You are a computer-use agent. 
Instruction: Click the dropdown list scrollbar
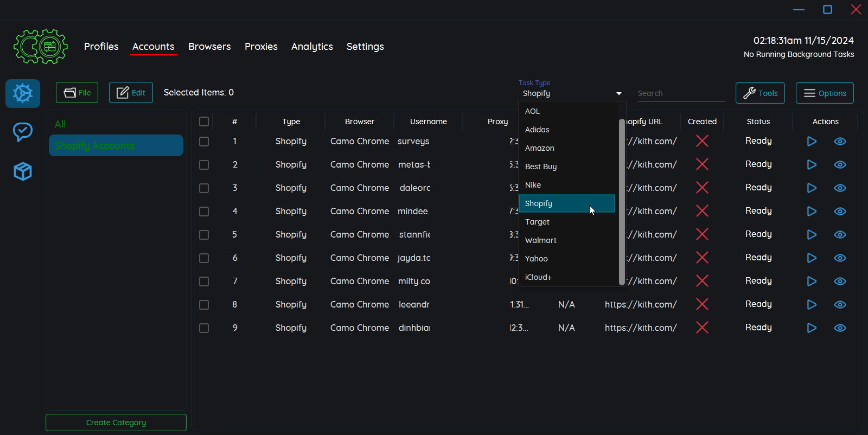tap(622, 201)
